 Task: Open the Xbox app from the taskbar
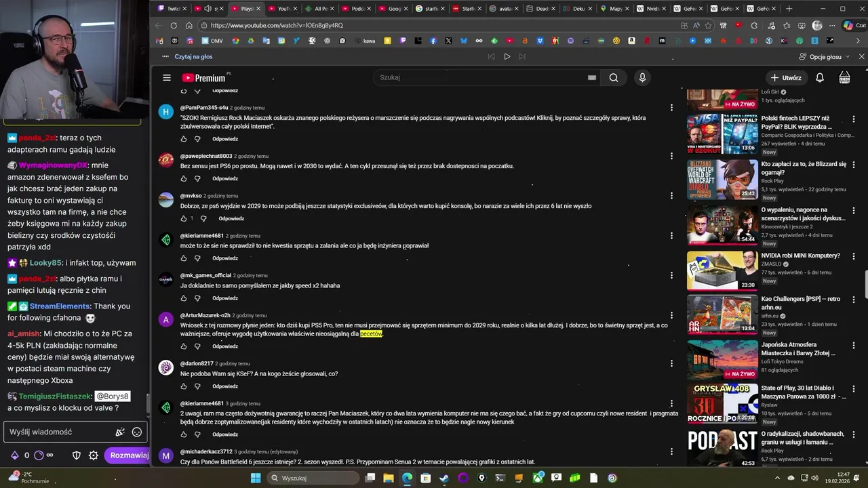(538, 478)
